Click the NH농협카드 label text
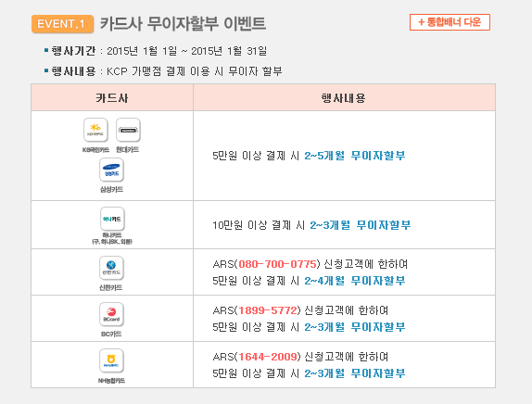 (x=111, y=381)
